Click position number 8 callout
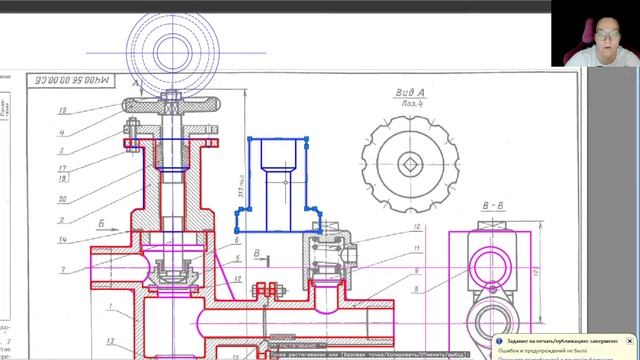Viewport: 640px width, 360px height. coord(416,289)
